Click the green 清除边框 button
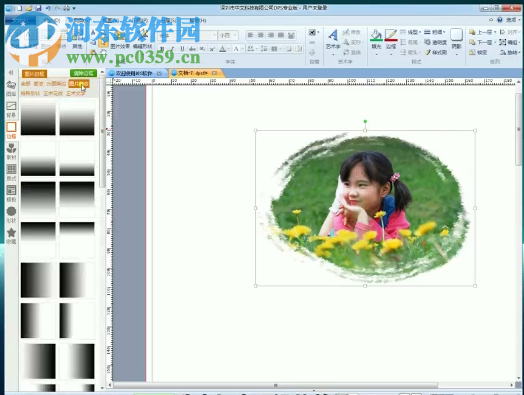The height and width of the screenshot is (395, 524). tap(83, 73)
